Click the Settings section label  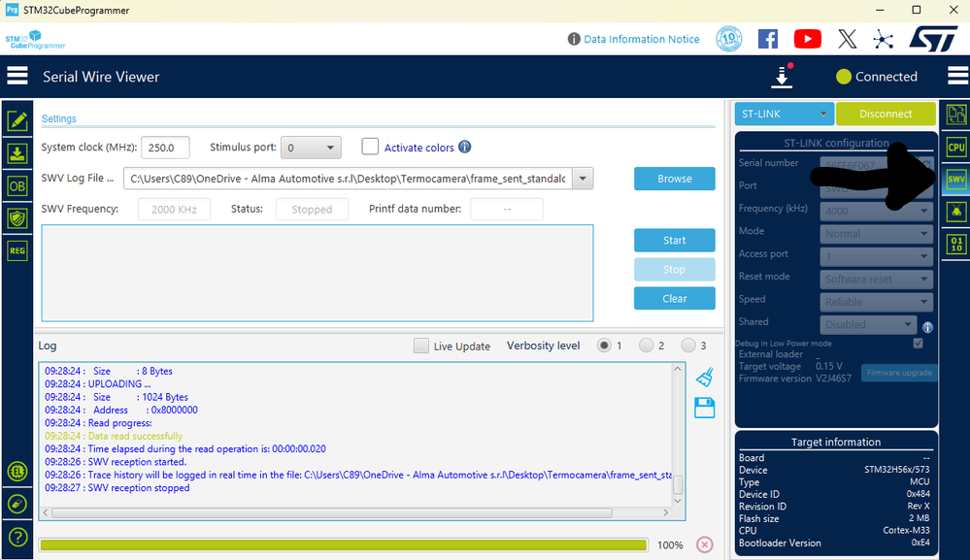pyautogui.click(x=59, y=118)
